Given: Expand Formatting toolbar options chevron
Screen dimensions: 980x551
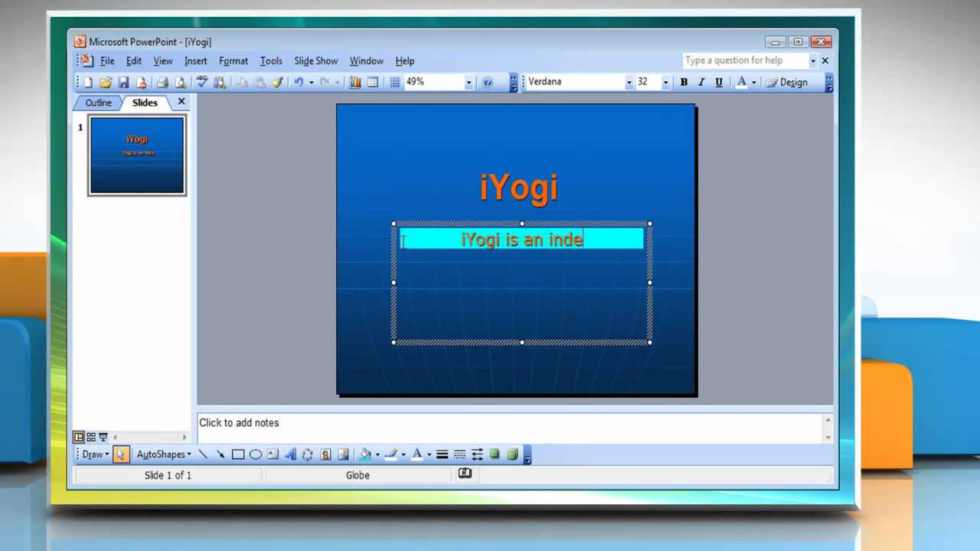Looking at the screenshot, I should 829,82.
